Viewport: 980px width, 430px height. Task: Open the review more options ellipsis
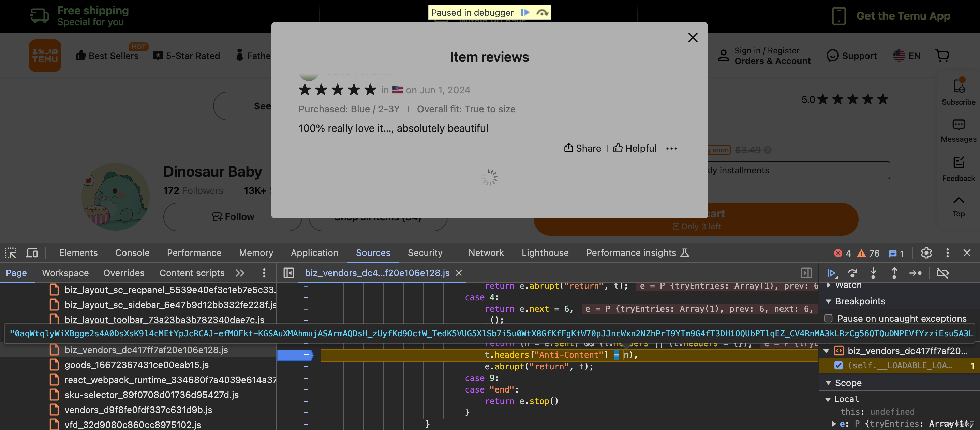click(671, 148)
